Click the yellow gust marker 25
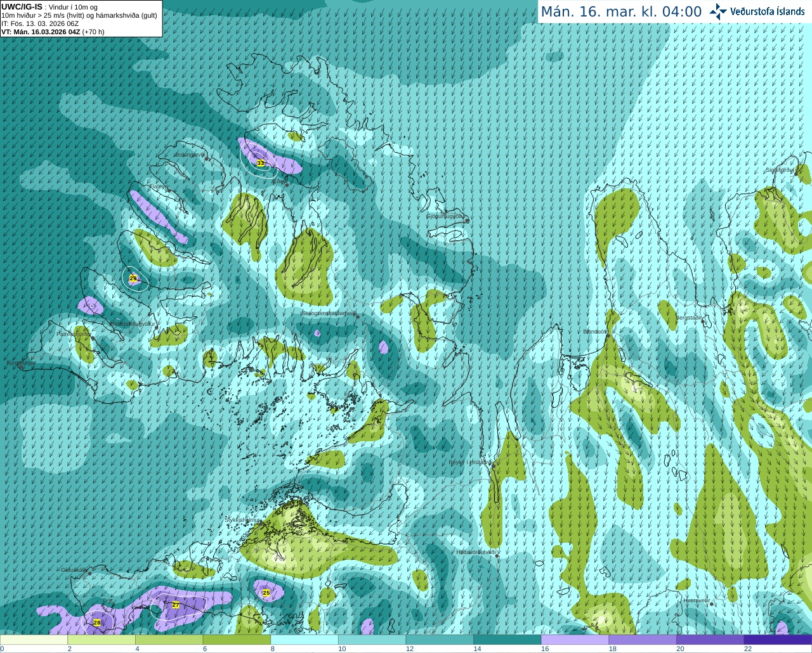 [266, 593]
